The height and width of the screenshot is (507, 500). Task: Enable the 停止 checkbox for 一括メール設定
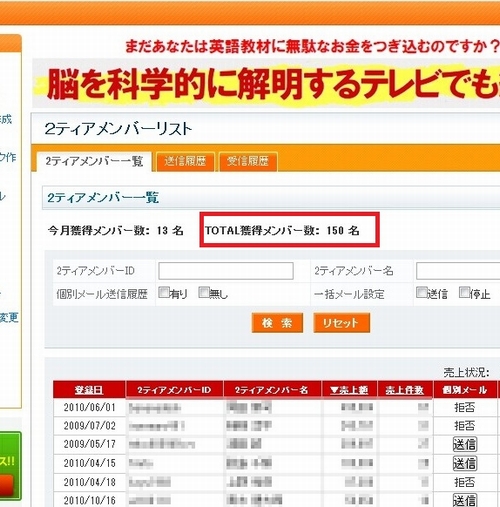coord(464,292)
